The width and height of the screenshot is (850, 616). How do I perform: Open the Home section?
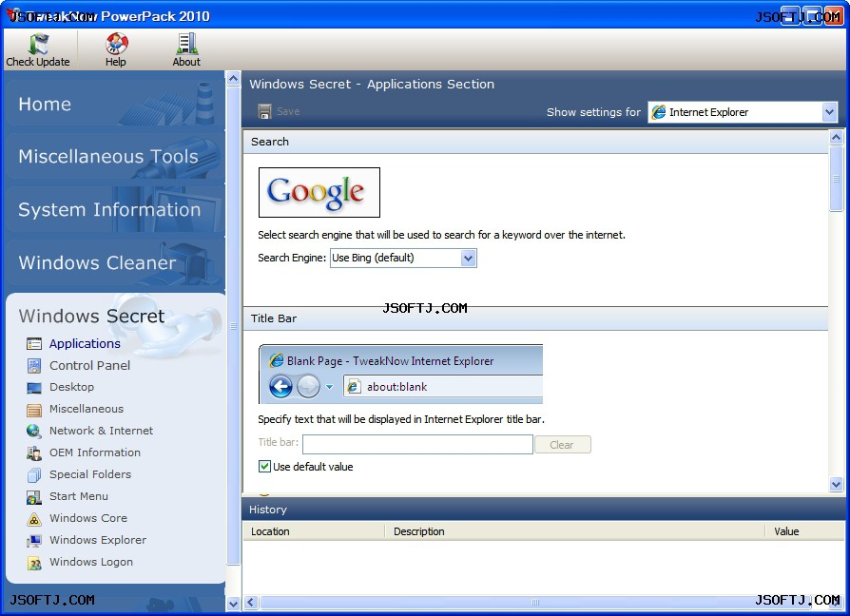[115, 103]
